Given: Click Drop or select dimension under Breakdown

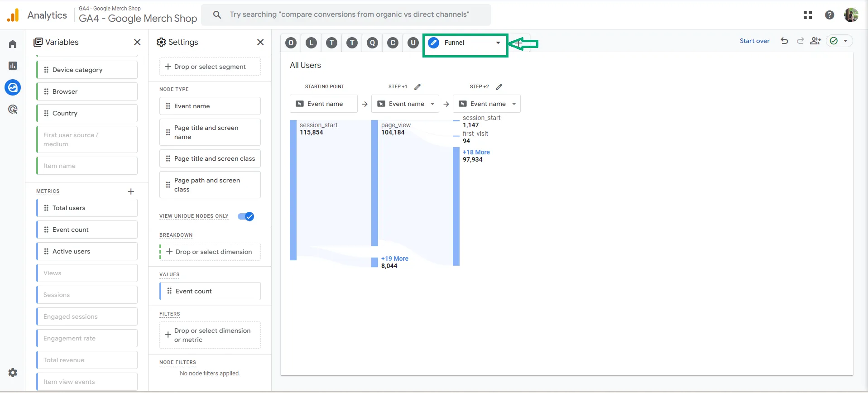Looking at the screenshot, I should [x=210, y=252].
